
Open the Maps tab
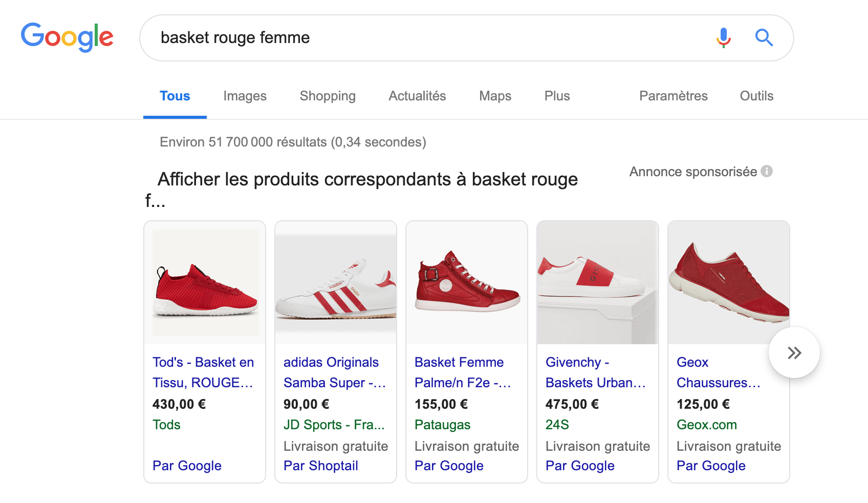495,96
